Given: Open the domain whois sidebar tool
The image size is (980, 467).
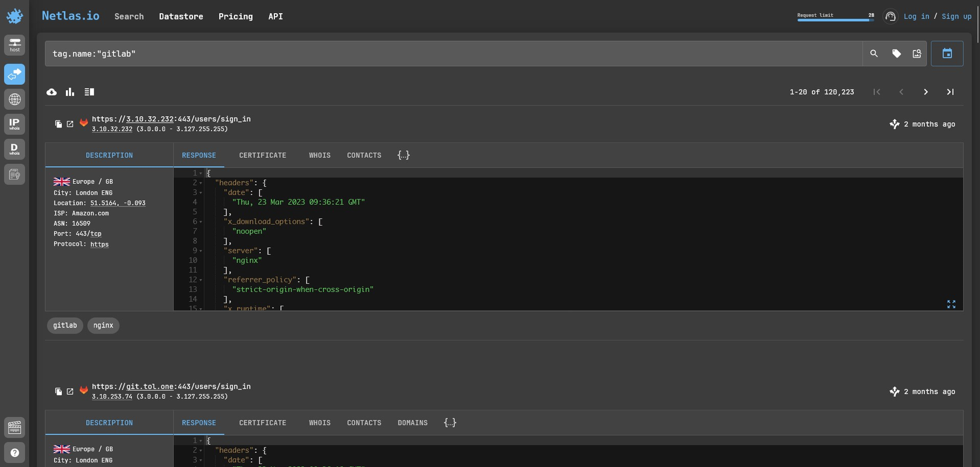Looking at the screenshot, I should tap(14, 149).
